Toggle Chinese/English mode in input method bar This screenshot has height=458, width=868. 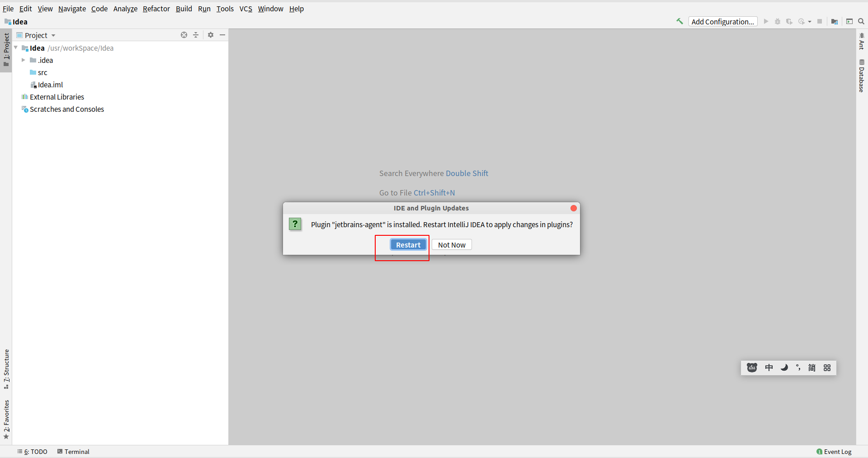(769, 367)
